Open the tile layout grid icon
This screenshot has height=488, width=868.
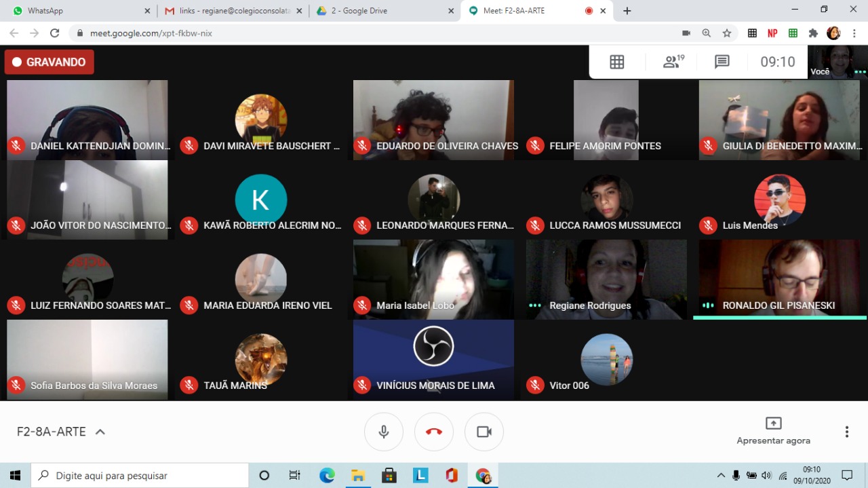coord(617,62)
